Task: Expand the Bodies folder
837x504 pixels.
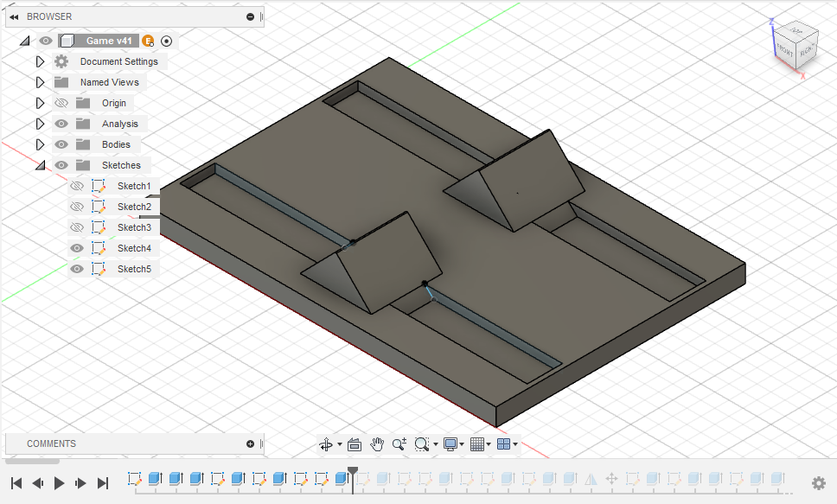Action: tap(40, 144)
